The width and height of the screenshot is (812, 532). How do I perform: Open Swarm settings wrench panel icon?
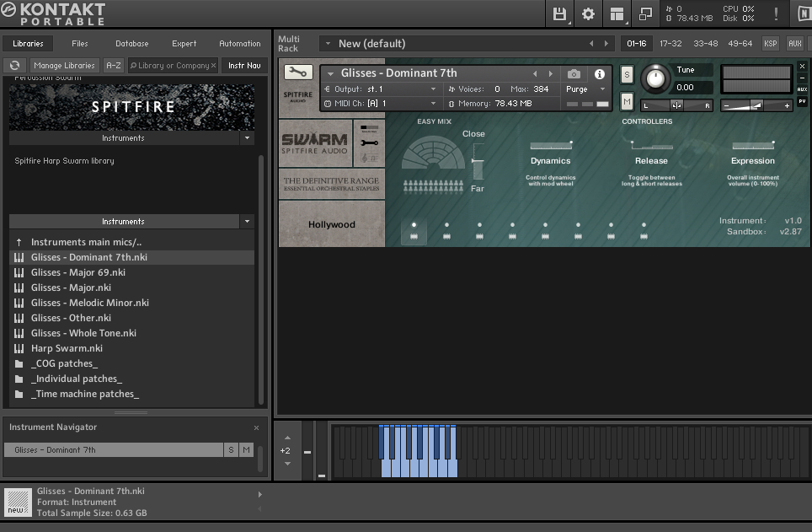coord(369,142)
